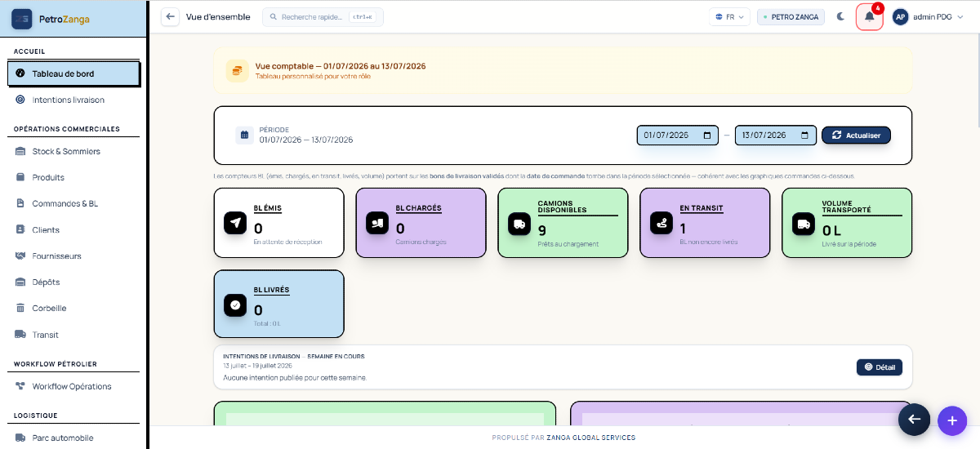Click the BL Émis paper-plane icon
This screenshot has width=980, height=449.
coord(235,223)
